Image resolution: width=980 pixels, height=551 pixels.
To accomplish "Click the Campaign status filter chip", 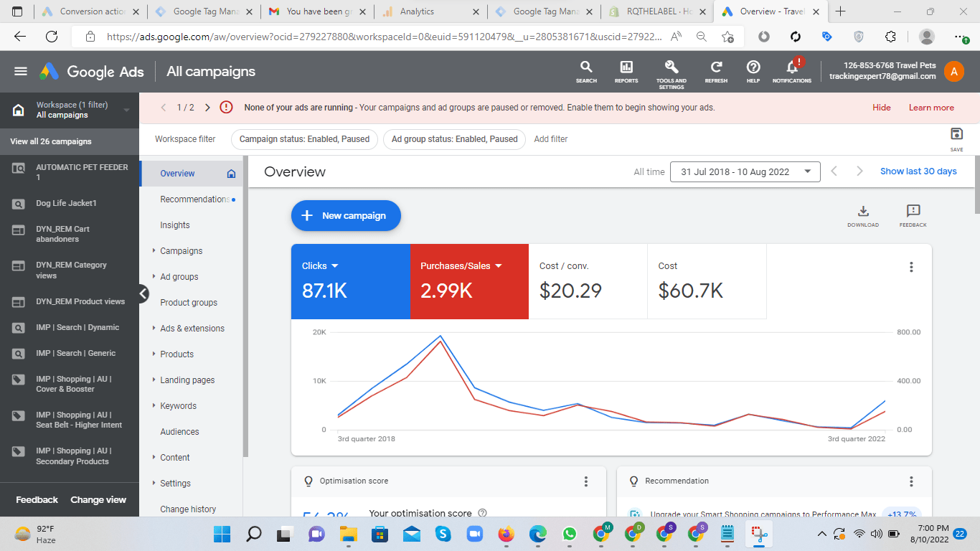I will [304, 139].
